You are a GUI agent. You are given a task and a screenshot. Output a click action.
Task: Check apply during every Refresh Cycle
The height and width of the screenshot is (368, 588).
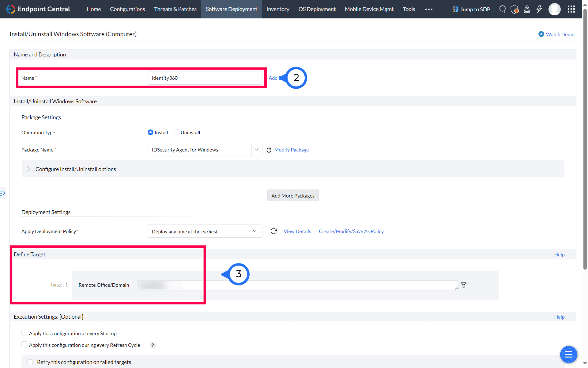click(24, 344)
